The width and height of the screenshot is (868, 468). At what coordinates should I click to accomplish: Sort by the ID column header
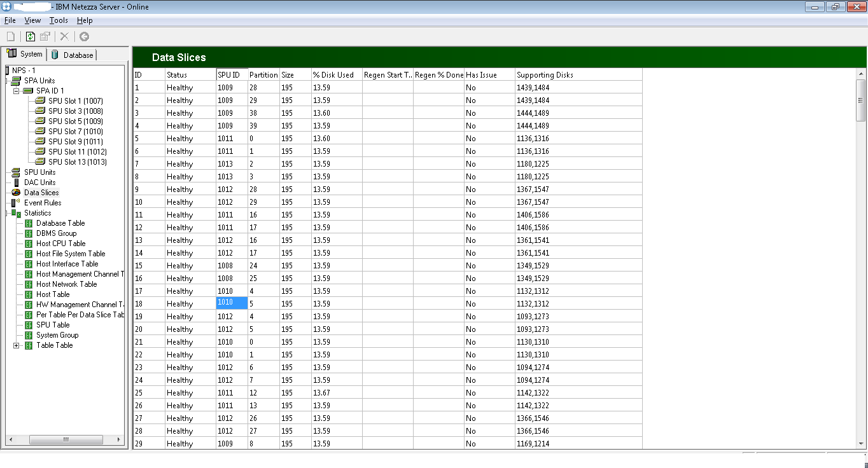pos(150,74)
